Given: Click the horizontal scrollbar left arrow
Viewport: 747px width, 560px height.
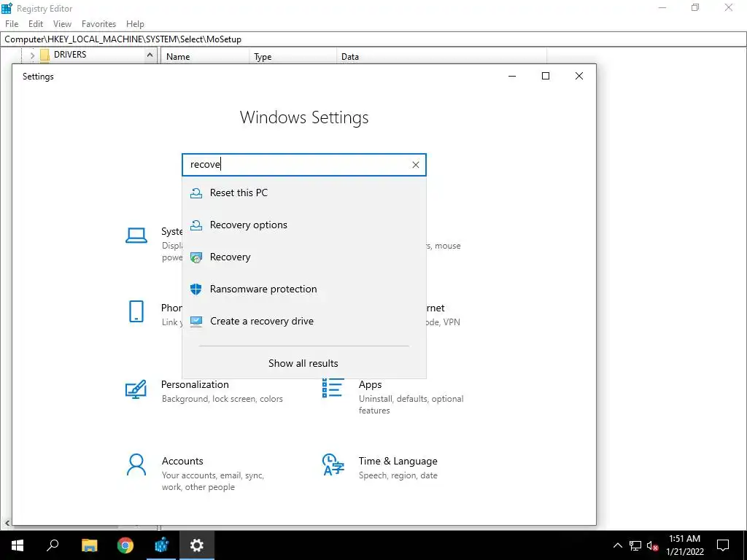Looking at the screenshot, I should click(6, 523).
